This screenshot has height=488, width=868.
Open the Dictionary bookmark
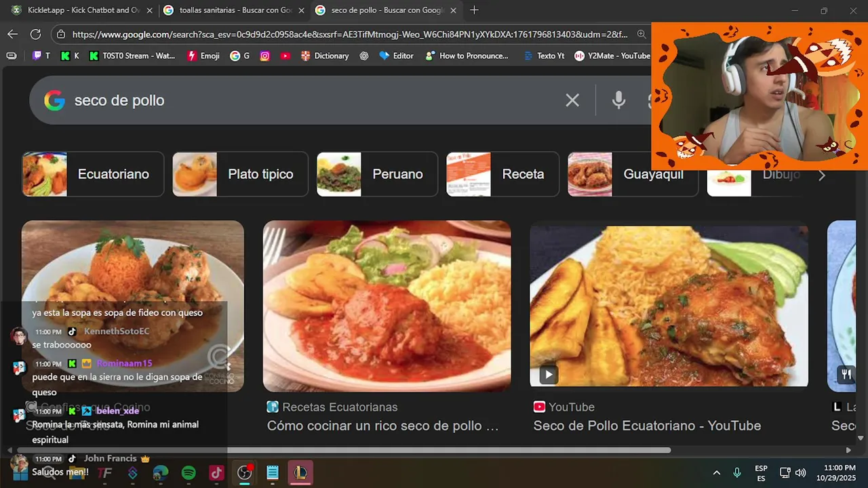click(325, 56)
